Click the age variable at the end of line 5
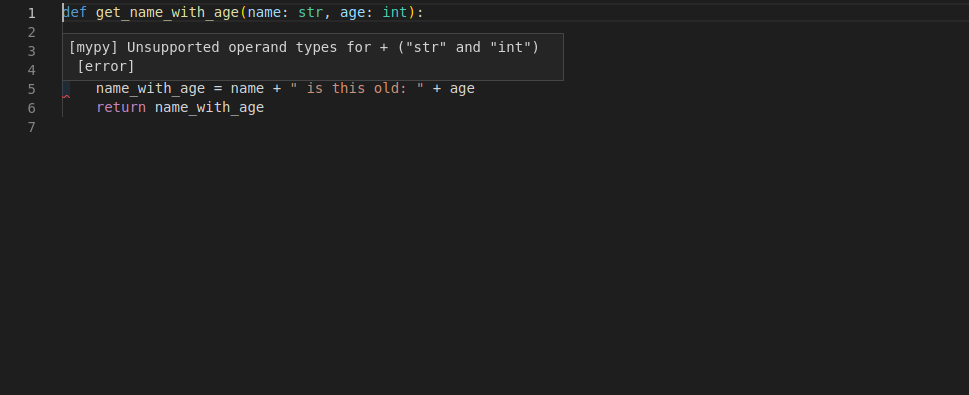The height and width of the screenshot is (395, 969). (462, 89)
